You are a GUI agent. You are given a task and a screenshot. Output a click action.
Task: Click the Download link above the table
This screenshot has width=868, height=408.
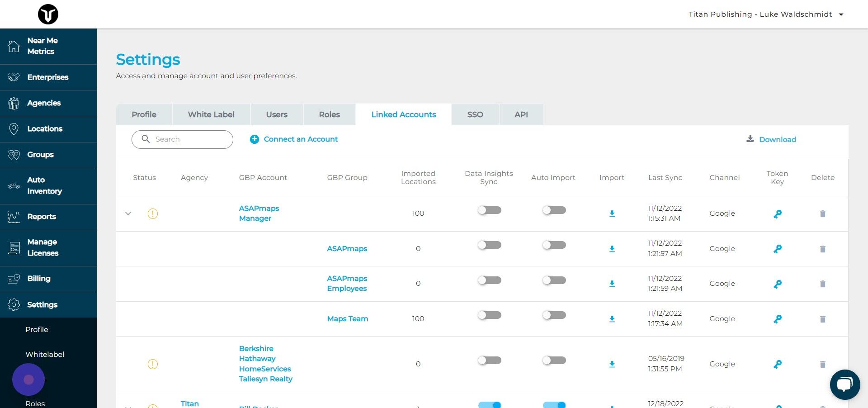[x=771, y=139]
